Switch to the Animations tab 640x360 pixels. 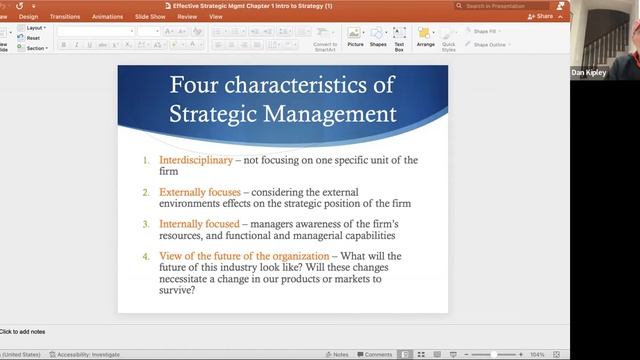[107, 17]
